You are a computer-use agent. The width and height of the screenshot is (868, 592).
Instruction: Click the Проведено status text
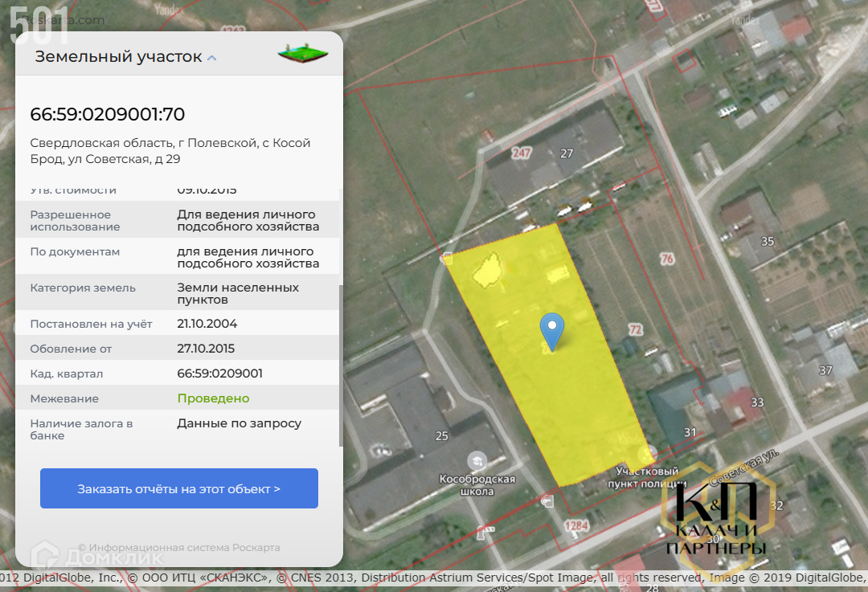click(213, 398)
